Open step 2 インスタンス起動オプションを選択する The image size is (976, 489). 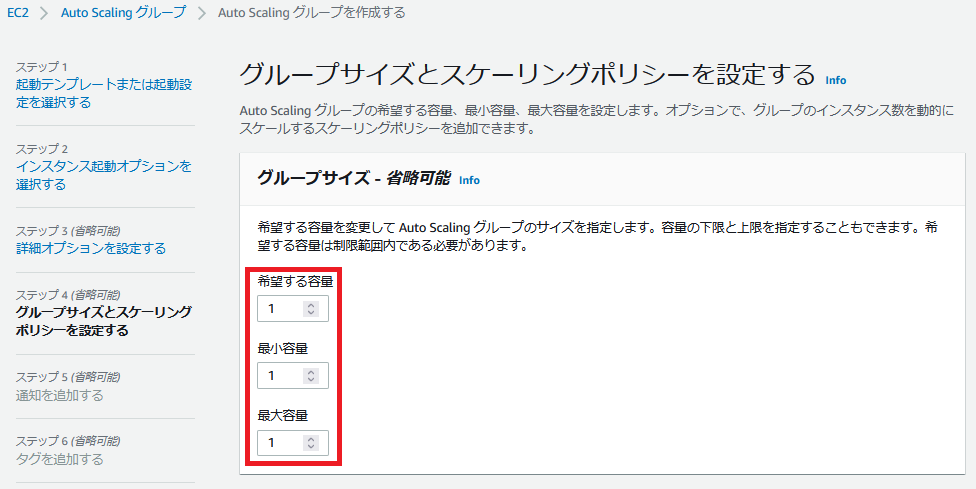click(x=104, y=175)
